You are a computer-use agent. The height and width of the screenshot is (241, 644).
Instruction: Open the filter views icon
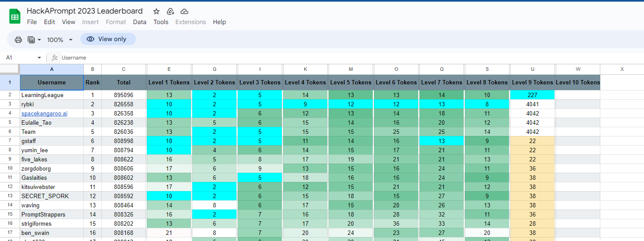31,39
